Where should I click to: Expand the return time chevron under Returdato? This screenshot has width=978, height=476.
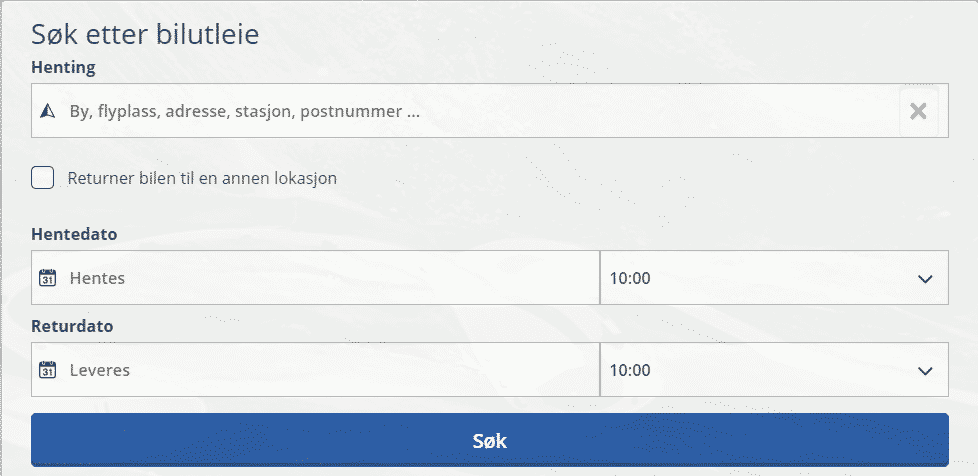(924, 370)
